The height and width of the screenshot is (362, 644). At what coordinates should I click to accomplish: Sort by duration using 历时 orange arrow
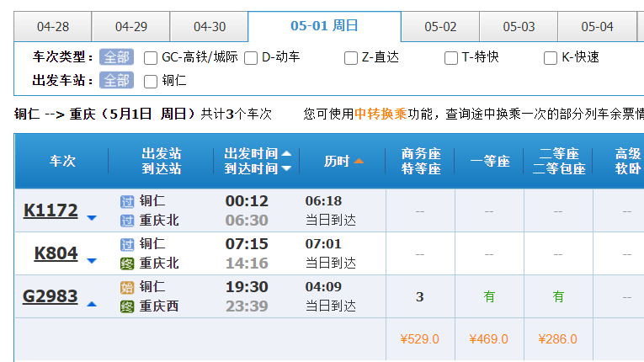point(359,161)
